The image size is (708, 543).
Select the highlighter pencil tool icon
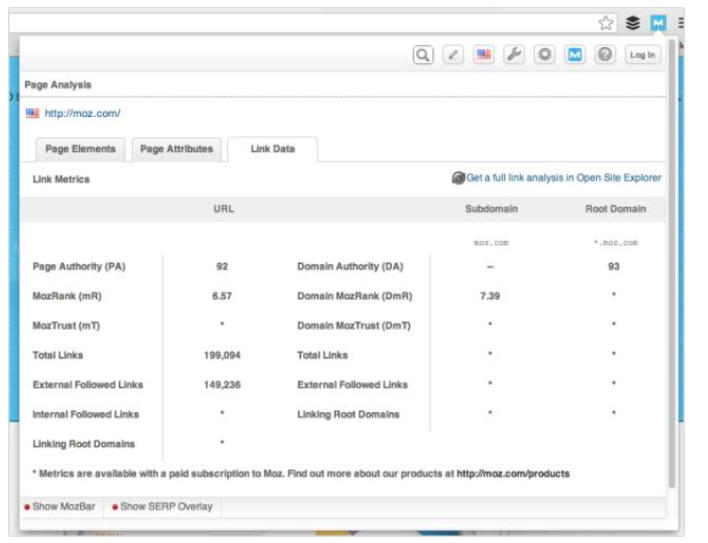click(x=453, y=55)
